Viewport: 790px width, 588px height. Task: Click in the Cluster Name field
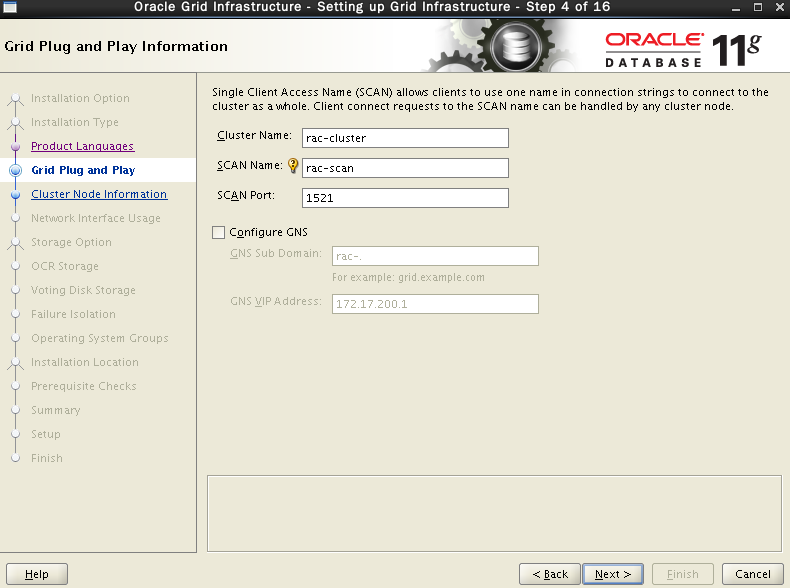click(406, 138)
